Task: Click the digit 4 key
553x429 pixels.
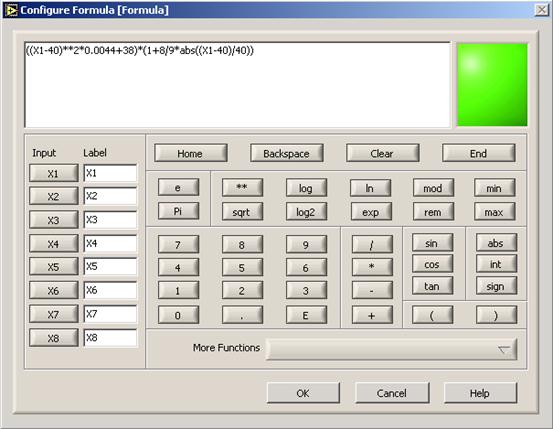Action: (178, 267)
